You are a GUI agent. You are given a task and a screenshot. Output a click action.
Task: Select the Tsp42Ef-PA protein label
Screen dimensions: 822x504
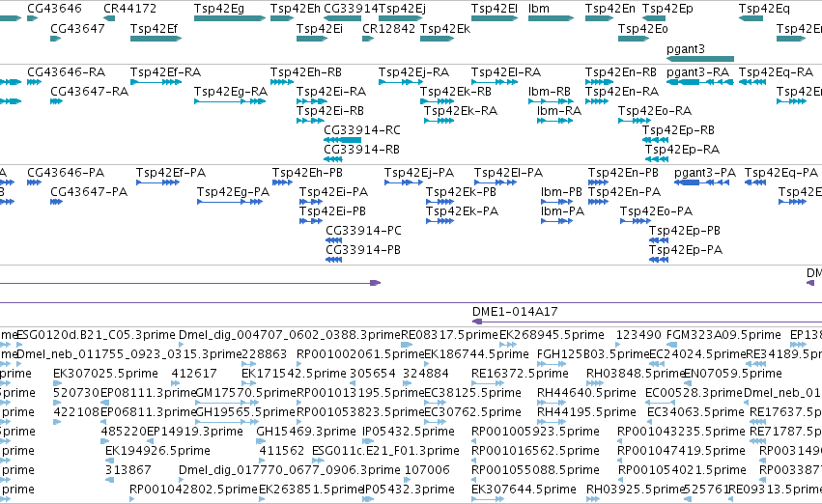point(170,173)
